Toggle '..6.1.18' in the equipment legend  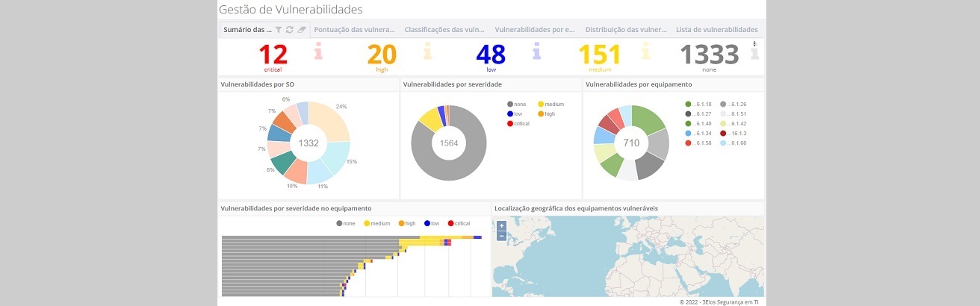pyautogui.click(x=700, y=104)
